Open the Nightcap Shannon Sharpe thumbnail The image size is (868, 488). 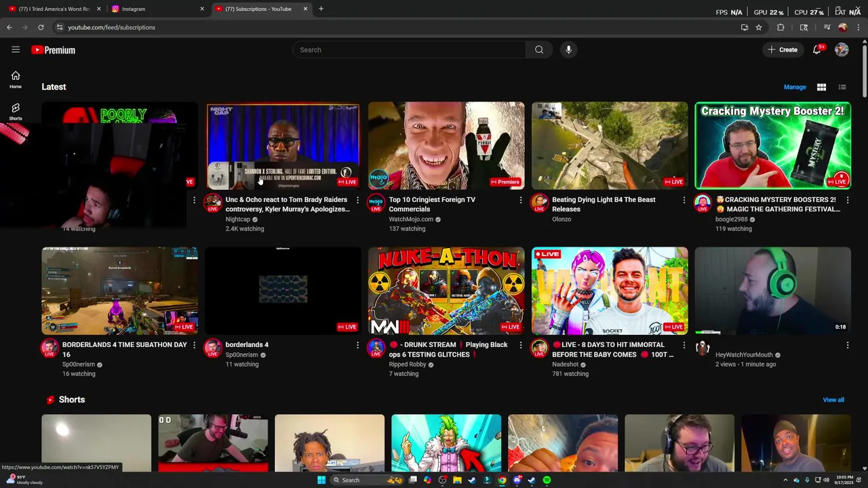pyautogui.click(x=283, y=146)
